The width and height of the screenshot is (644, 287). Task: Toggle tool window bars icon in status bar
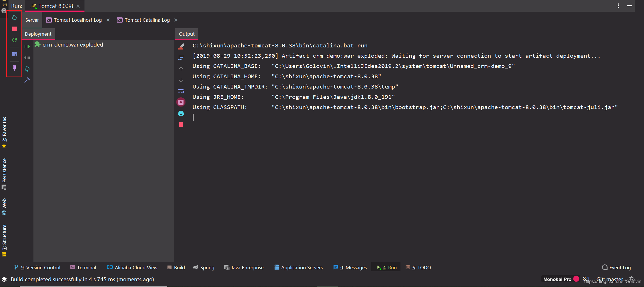pyautogui.click(x=4, y=279)
